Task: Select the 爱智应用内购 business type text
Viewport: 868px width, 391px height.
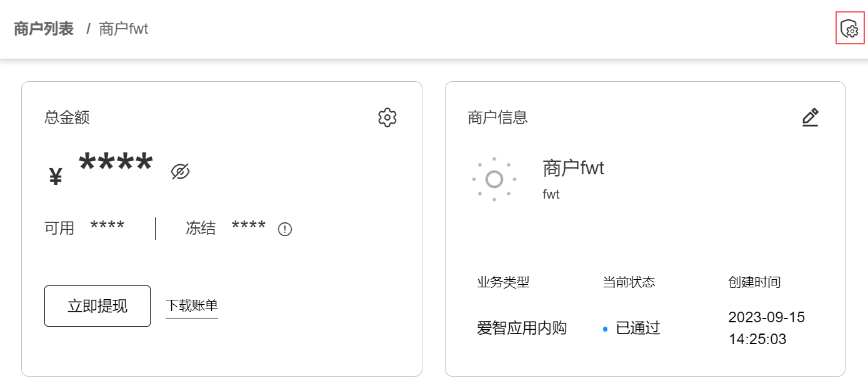Action: [520, 328]
